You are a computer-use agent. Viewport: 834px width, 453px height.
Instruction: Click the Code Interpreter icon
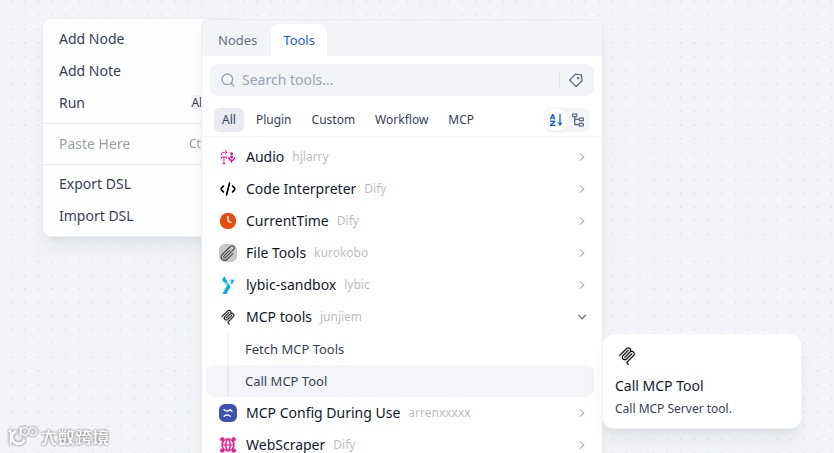[228, 189]
